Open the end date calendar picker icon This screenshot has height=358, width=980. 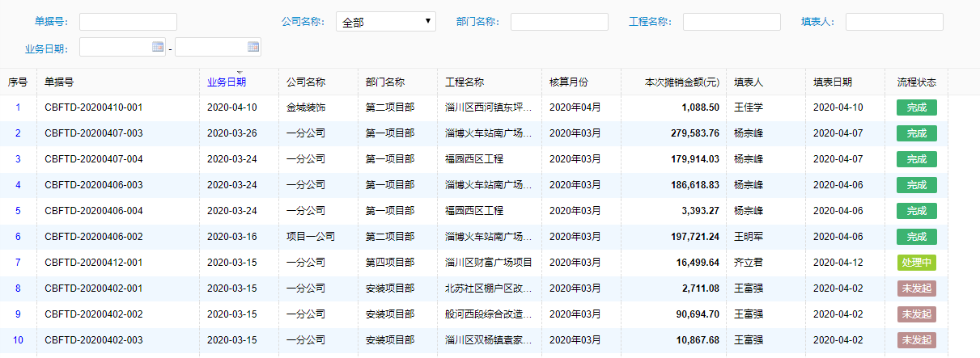pos(253,47)
